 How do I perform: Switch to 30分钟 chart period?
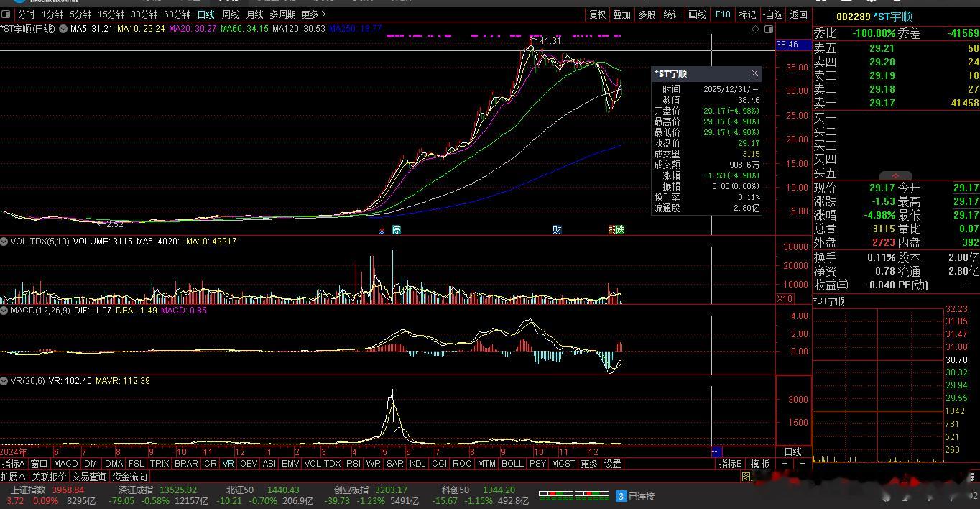(x=144, y=14)
